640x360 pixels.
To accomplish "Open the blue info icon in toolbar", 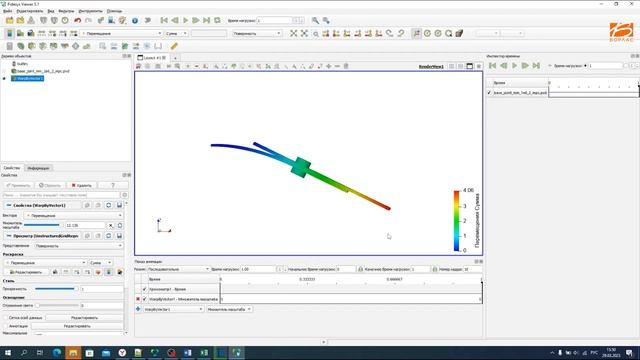I will click(135, 20).
